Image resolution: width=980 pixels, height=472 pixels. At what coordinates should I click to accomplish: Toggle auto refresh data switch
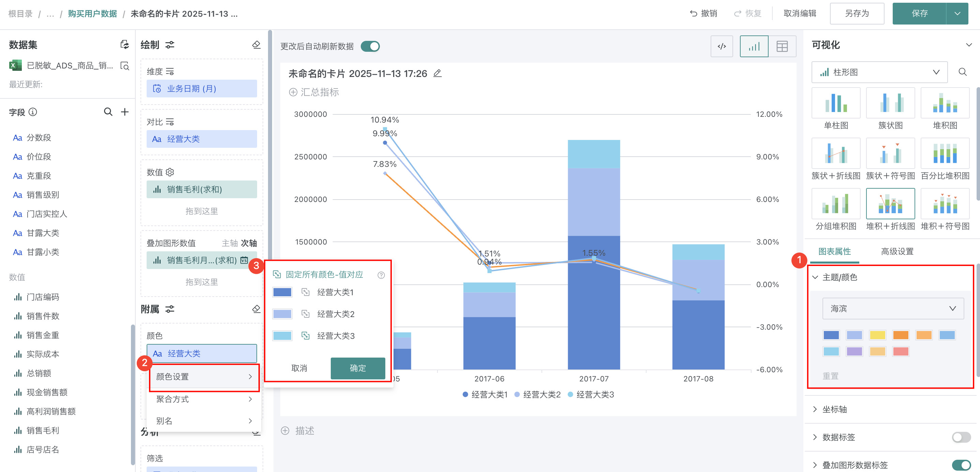370,46
